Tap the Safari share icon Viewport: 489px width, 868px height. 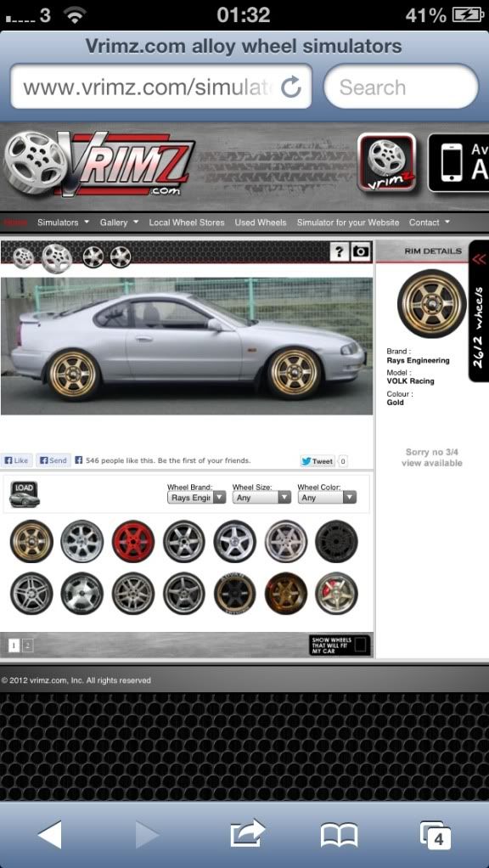[247, 834]
